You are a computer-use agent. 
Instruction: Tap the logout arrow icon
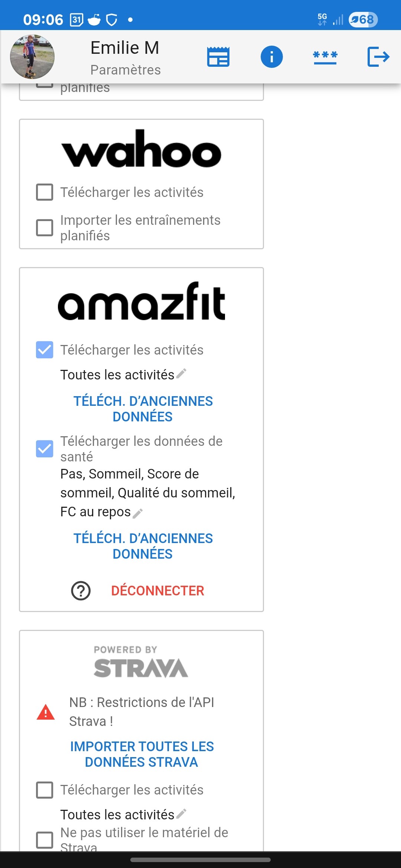(x=378, y=57)
